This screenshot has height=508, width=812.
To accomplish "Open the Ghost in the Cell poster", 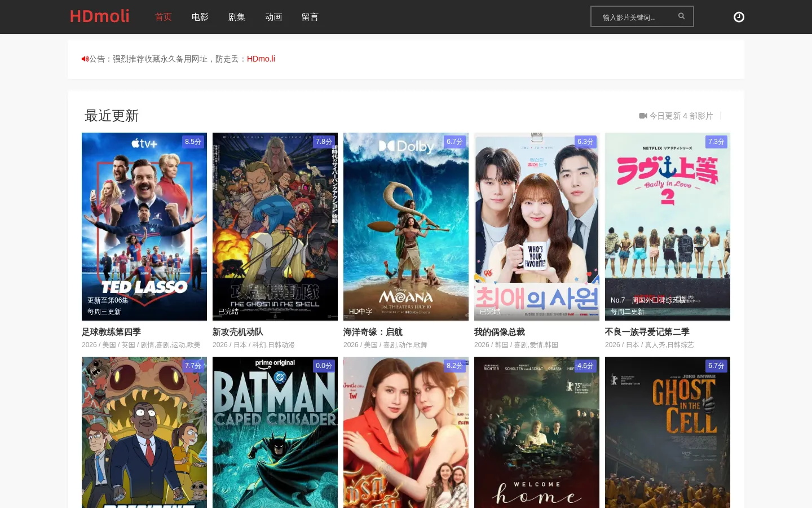I will [x=668, y=432].
